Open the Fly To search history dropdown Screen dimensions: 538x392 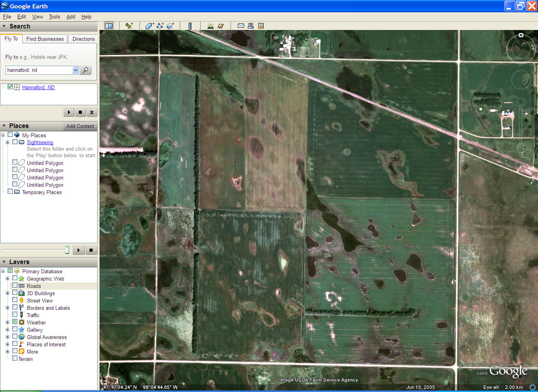(75, 70)
